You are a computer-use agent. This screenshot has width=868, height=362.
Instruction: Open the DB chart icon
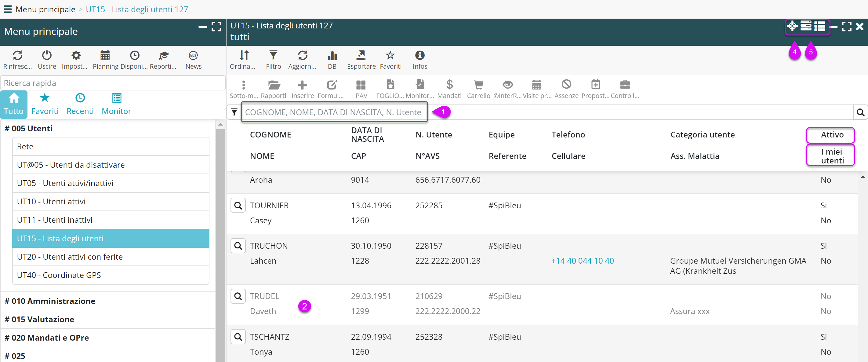[332, 56]
